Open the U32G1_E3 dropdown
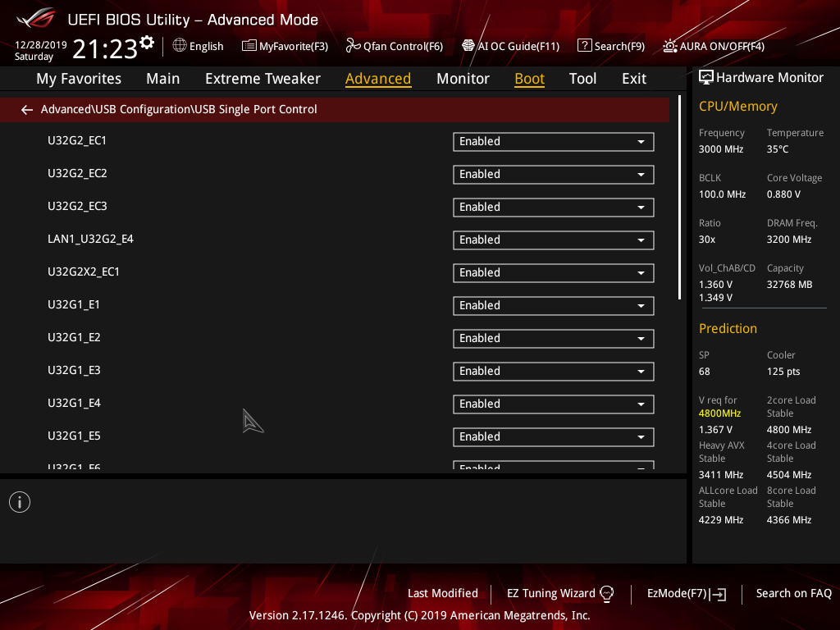This screenshot has width=840, height=630. coord(554,372)
